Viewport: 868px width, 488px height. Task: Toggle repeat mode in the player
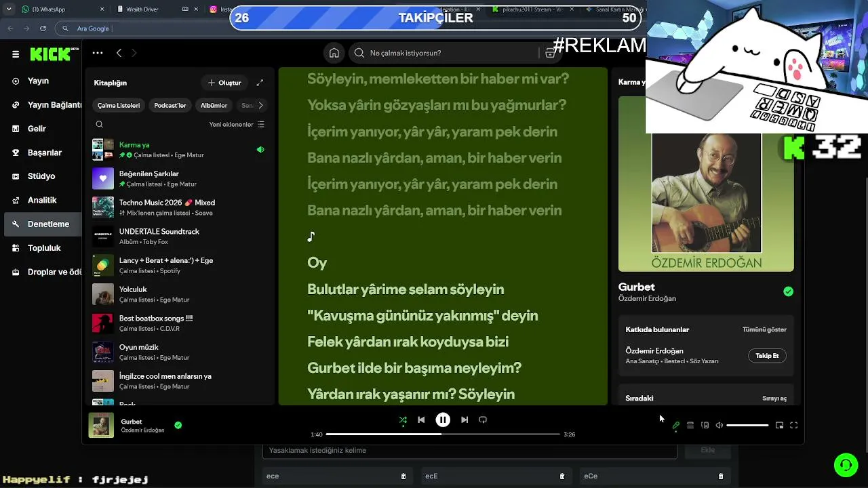coord(483,420)
